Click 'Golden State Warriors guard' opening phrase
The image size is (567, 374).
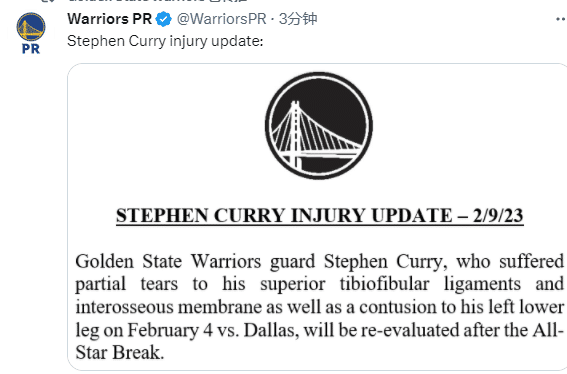point(195,261)
